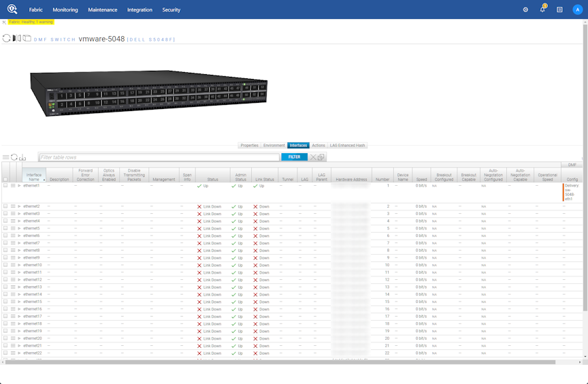The image size is (588, 384).
Task: Check the ethernet21 row checkbox
Action: 5,346
